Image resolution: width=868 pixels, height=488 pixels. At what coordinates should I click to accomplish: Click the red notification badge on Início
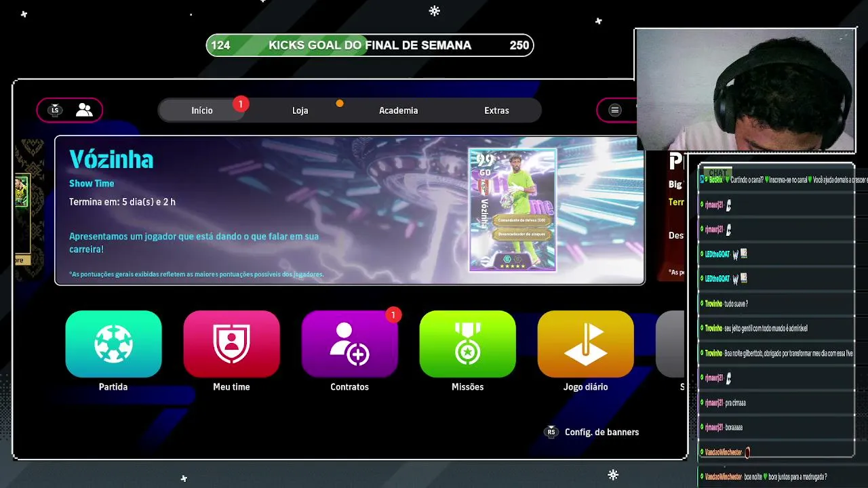click(x=240, y=104)
